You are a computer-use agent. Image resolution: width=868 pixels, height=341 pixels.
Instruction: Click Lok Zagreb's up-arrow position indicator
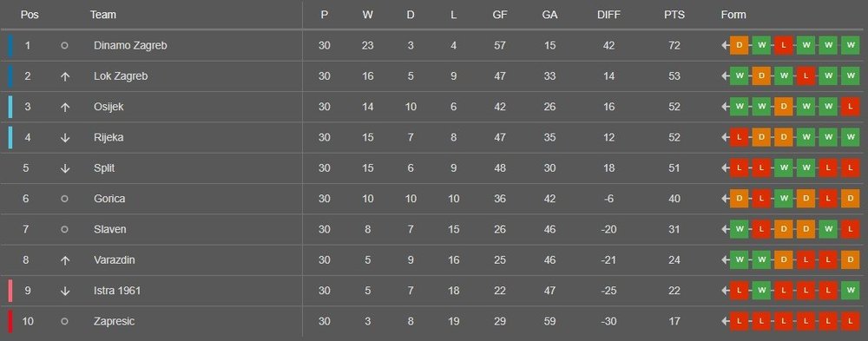65,76
